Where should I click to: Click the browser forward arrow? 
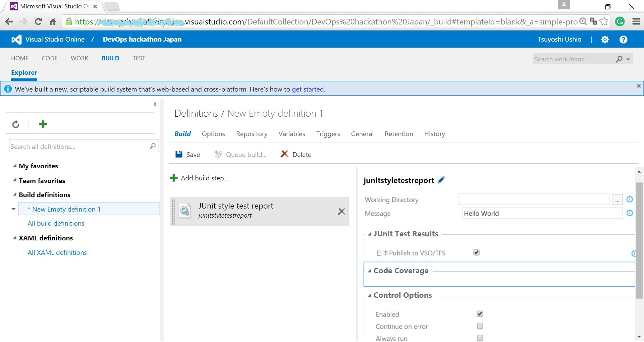[x=23, y=22]
